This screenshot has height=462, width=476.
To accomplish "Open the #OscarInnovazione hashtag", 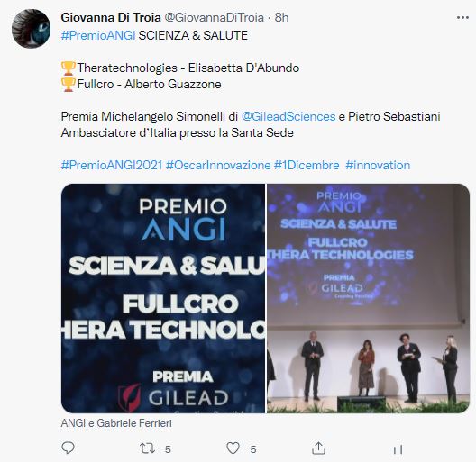I will click(218, 166).
